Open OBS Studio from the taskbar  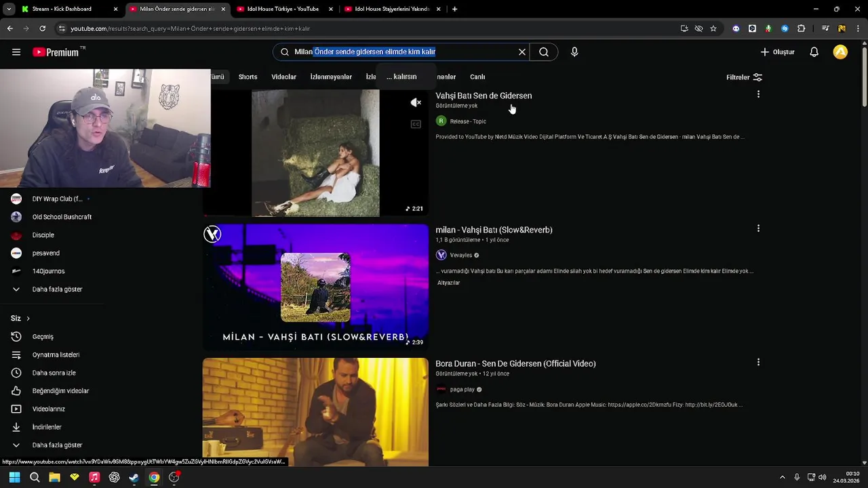point(174,477)
